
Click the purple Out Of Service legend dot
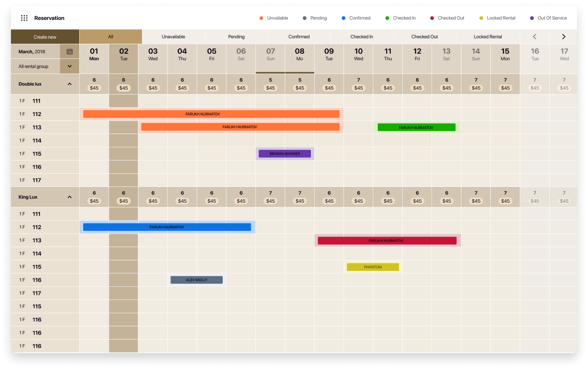pos(532,18)
